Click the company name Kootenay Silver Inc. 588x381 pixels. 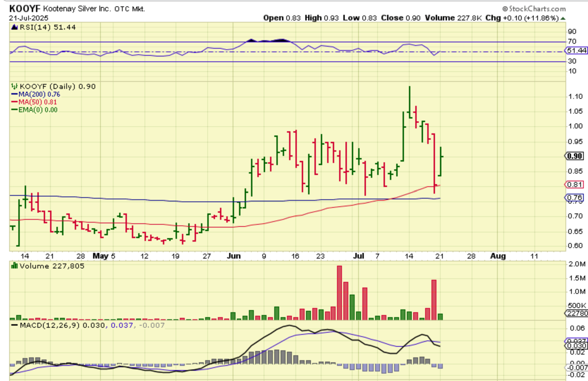[x=77, y=8]
